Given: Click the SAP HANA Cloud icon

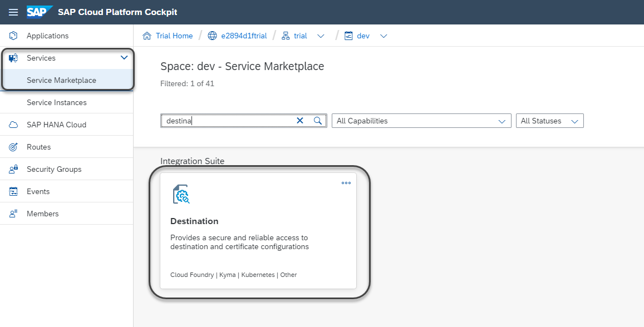Looking at the screenshot, I should coord(13,125).
